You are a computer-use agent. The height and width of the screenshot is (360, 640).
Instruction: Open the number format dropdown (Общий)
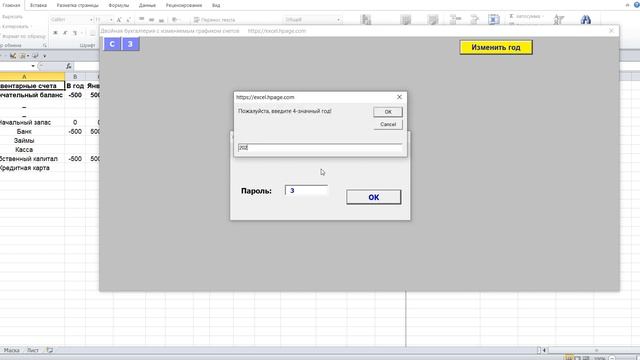tap(338, 20)
